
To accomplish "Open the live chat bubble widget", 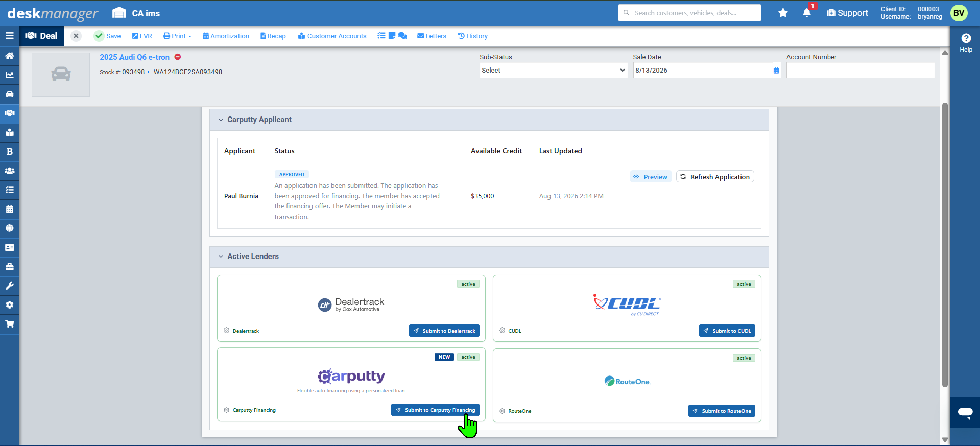I will (965, 412).
